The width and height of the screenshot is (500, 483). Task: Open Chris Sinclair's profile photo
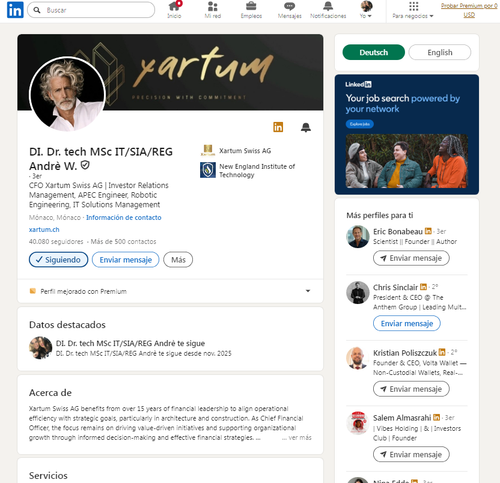click(358, 292)
